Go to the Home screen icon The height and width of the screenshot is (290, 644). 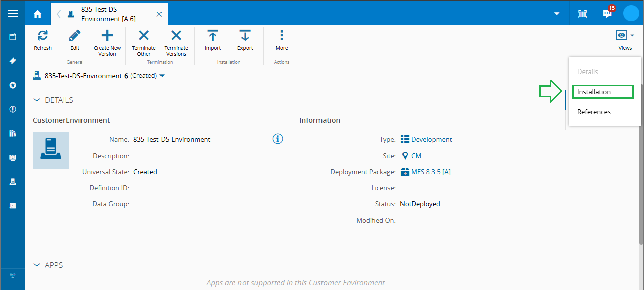tap(38, 14)
